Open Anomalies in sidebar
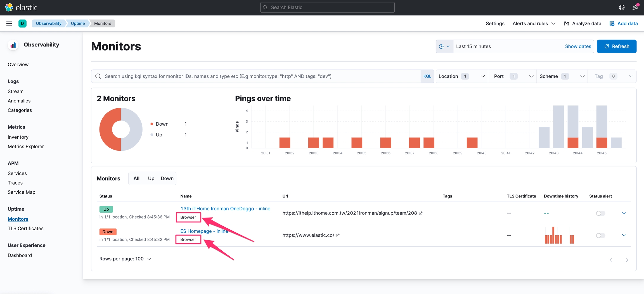 pyautogui.click(x=19, y=101)
